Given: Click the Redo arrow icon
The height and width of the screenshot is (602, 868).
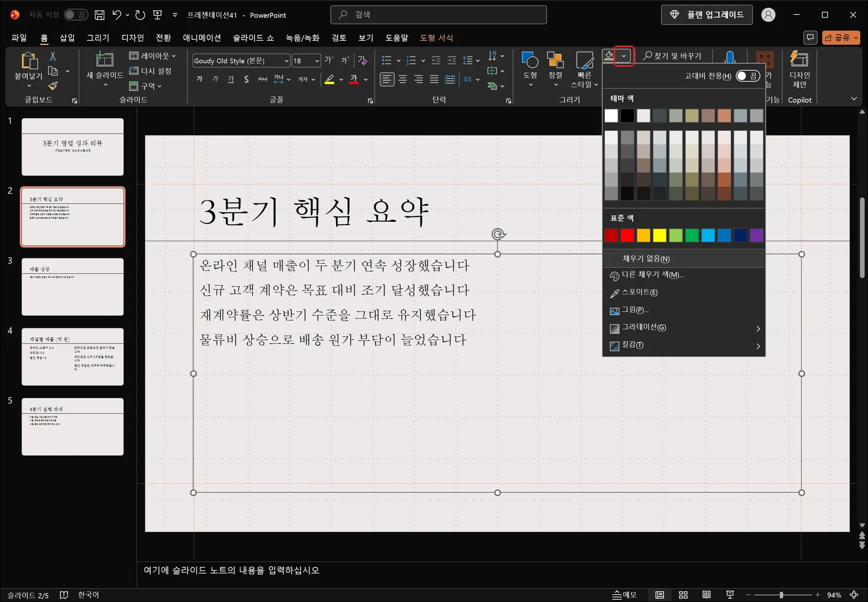Looking at the screenshot, I should point(140,15).
